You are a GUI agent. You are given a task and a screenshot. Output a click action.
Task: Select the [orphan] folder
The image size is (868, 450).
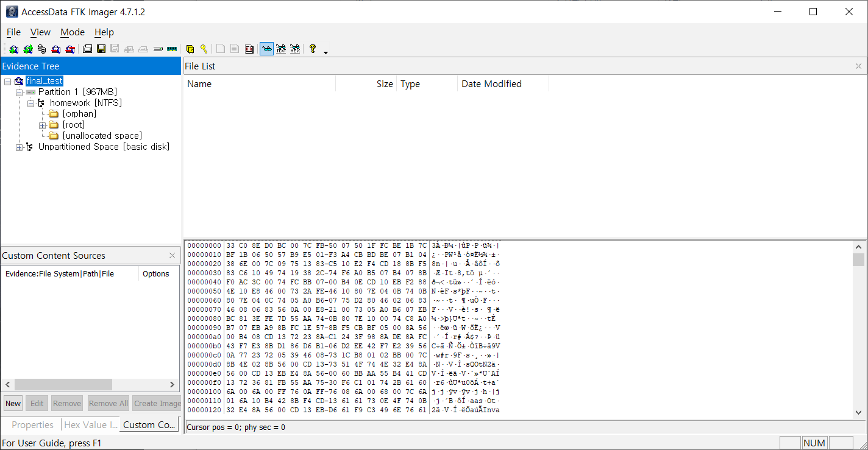click(79, 114)
